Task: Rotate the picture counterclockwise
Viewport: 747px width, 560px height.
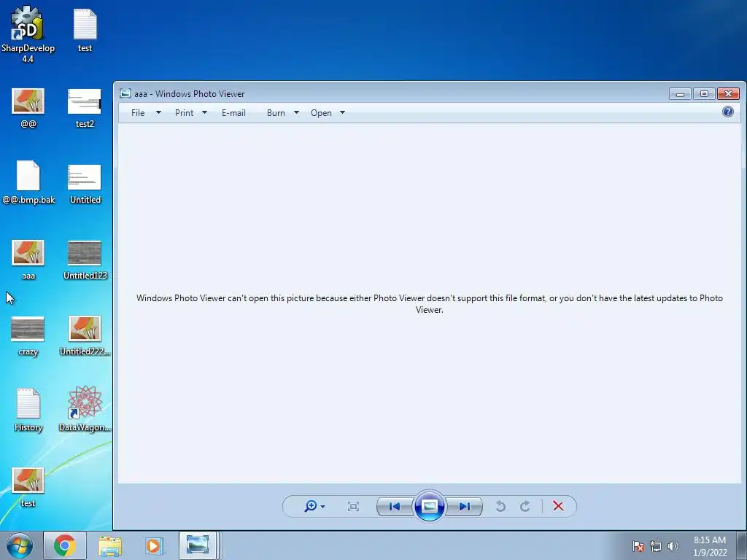Action: click(x=500, y=506)
